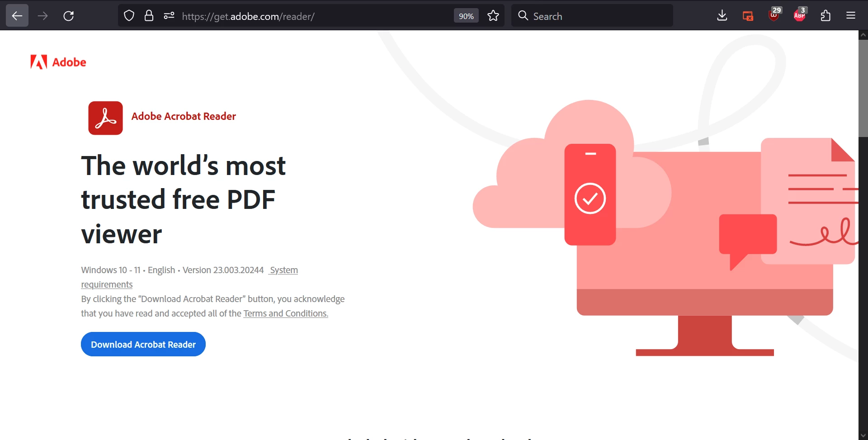This screenshot has height=440, width=868.
Task: Open the orange window extension icon
Action: pyautogui.click(x=748, y=16)
